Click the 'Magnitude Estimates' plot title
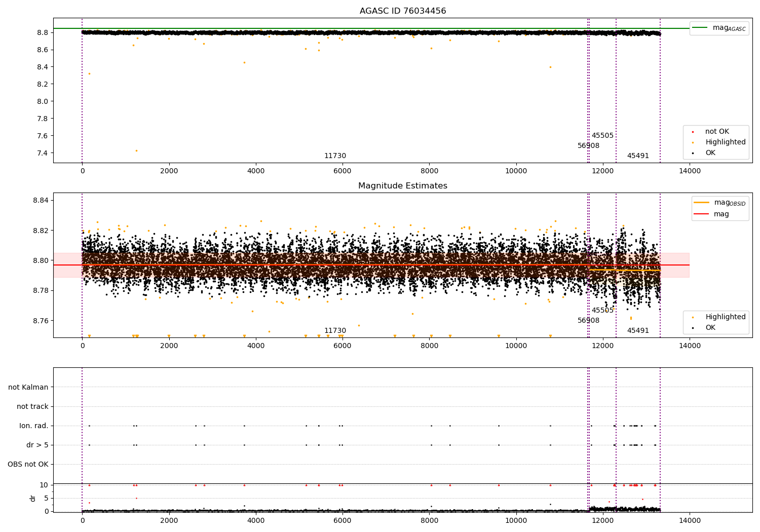Viewport: 760px width, 532px height. tap(403, 186)
